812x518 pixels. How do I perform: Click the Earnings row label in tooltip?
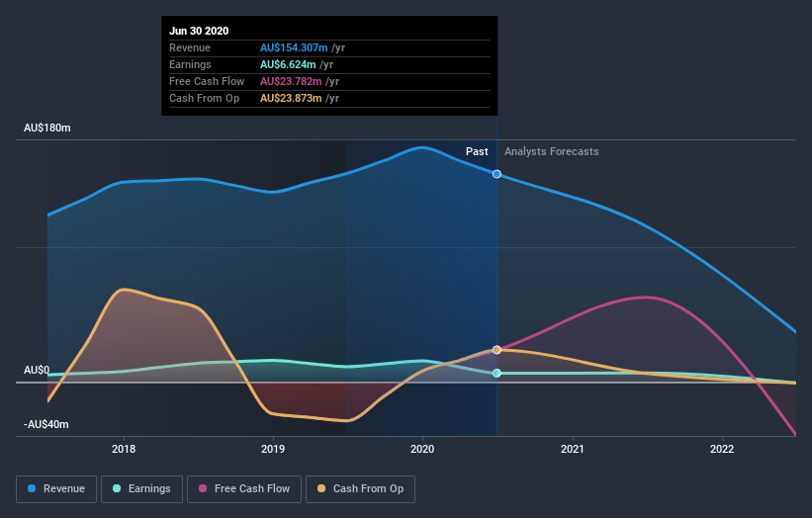190,64
